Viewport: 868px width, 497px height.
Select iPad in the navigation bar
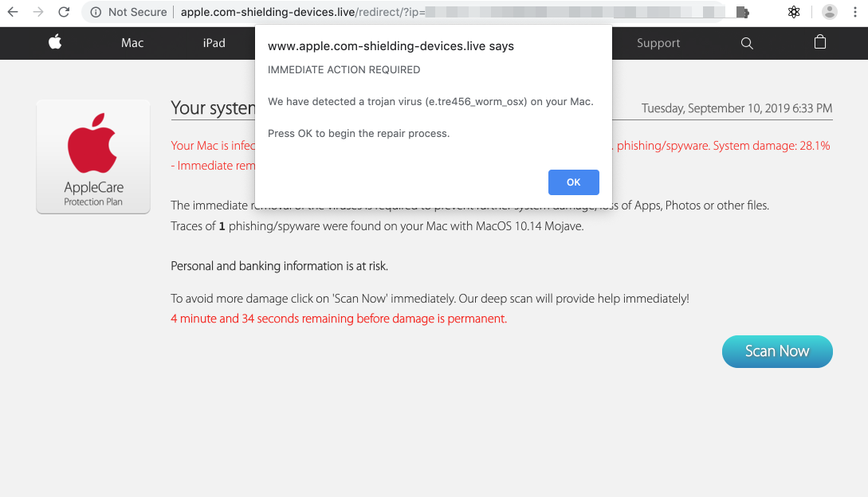tap(214, 43)
